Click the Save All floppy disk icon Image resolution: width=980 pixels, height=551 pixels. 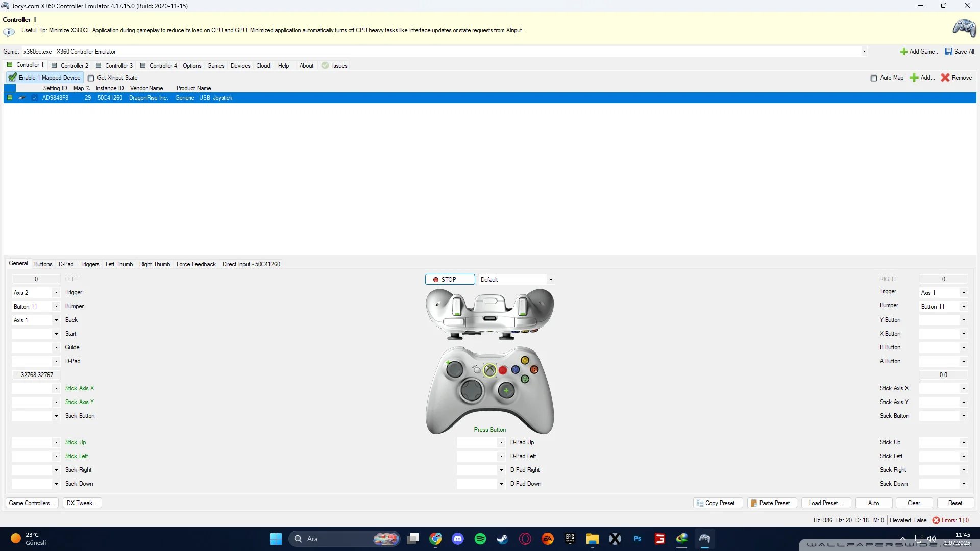point(949,52)
